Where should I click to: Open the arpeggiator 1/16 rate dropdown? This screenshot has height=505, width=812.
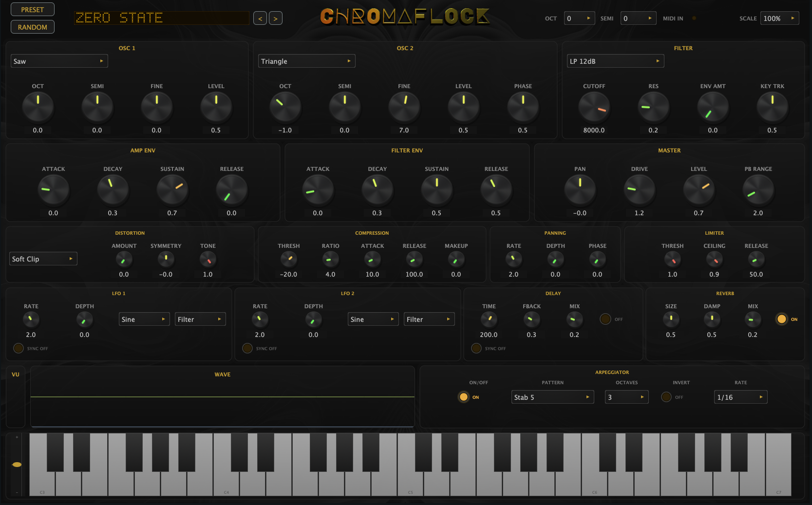[741, 397]
